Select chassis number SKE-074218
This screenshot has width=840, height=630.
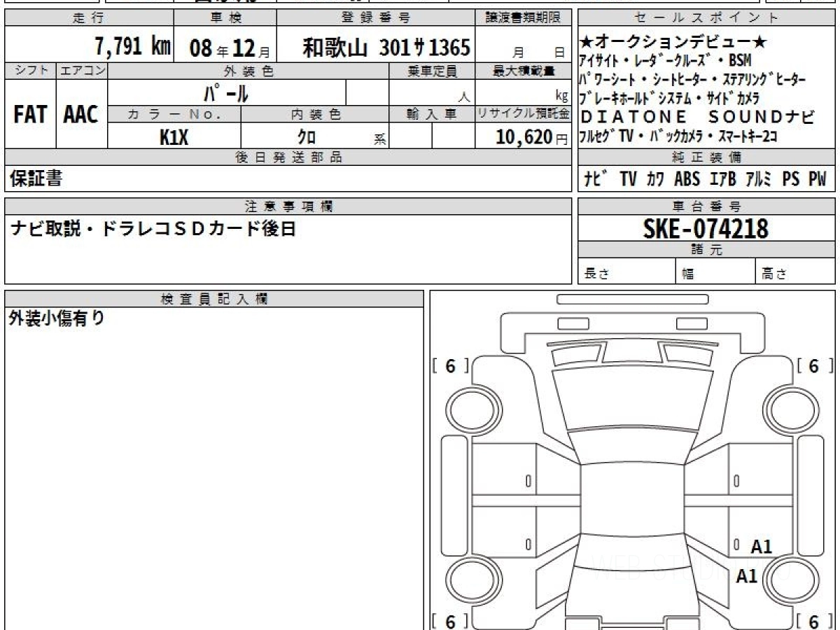706,228
